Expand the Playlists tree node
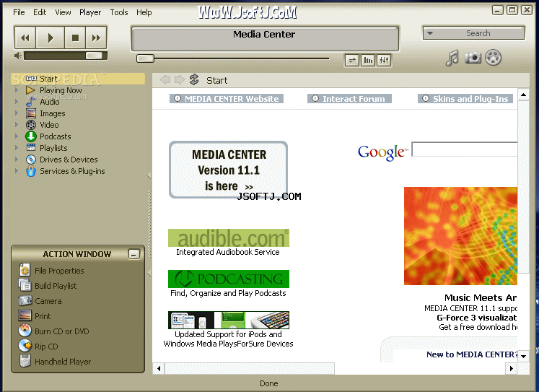This screenshot has width=539, height=392. pos(16,148)
